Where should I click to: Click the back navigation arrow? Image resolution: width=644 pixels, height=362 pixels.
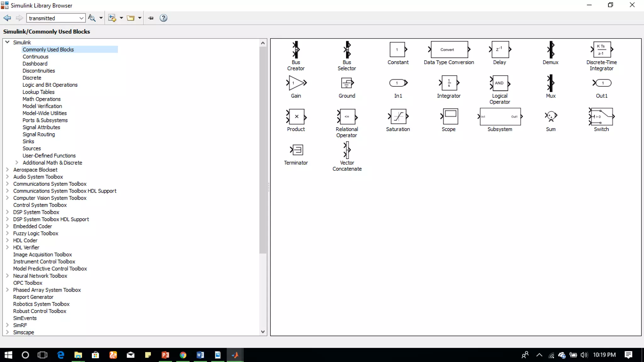point(7,18)
